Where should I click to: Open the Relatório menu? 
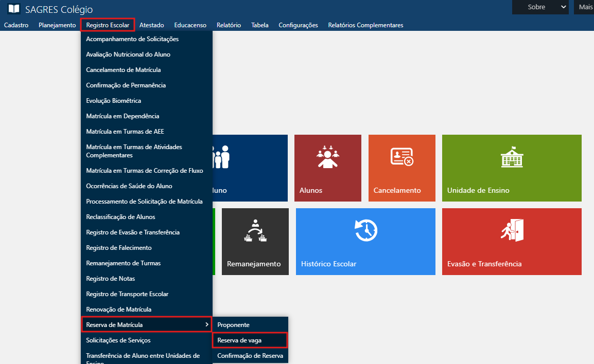pos(229,25)
